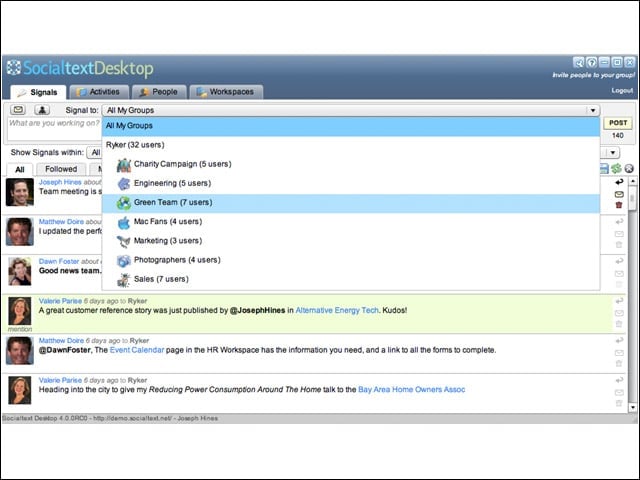The image size is (640, 480).
Task: Click envelope icon on Matthew Doire's 'I updated' signal
Action: coord(619,234)
